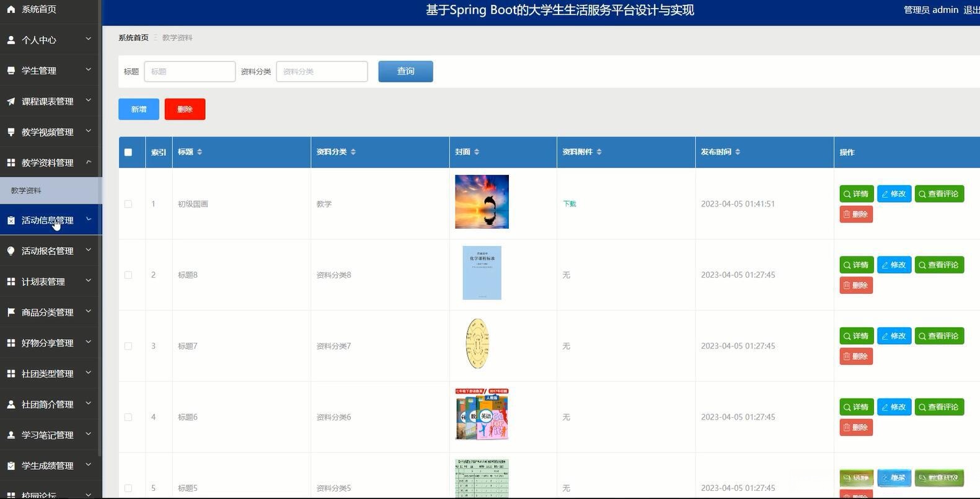Open 社团类型管理 menu

click(x=50, y=374)
